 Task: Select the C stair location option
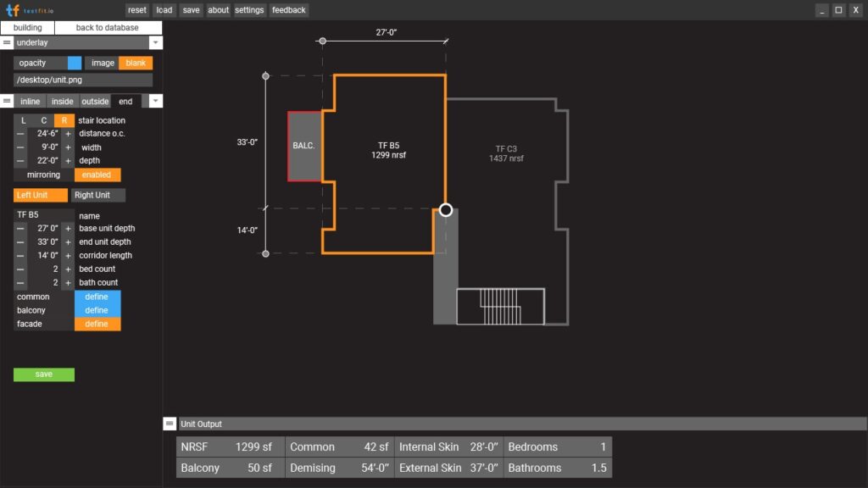[43, 120]
